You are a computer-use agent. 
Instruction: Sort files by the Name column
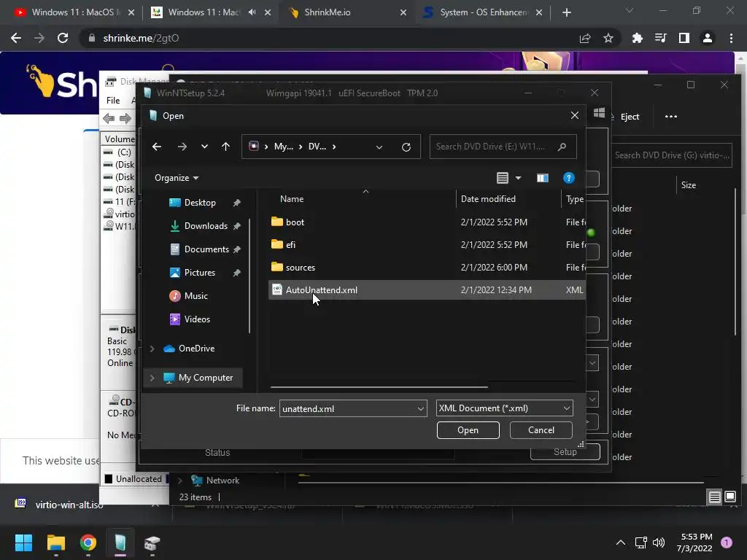[x=292, y=199]
